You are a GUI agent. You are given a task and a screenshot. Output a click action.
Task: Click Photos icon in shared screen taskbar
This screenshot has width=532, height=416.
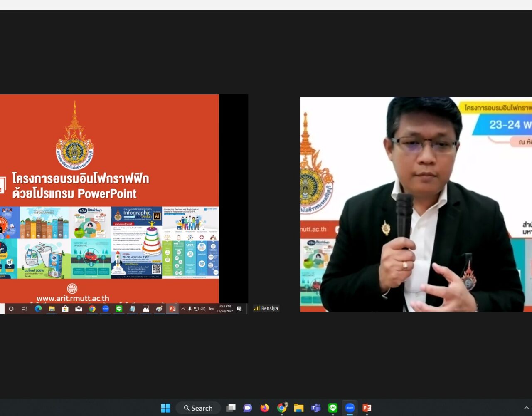click(146, 309)
